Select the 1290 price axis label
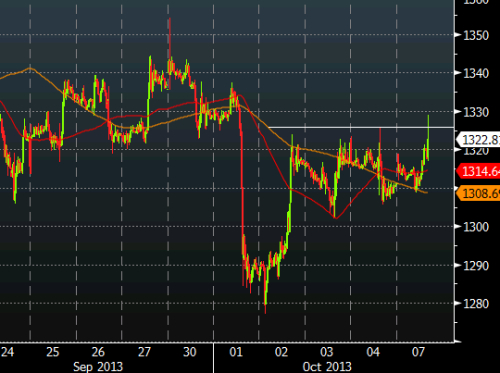 476,266
